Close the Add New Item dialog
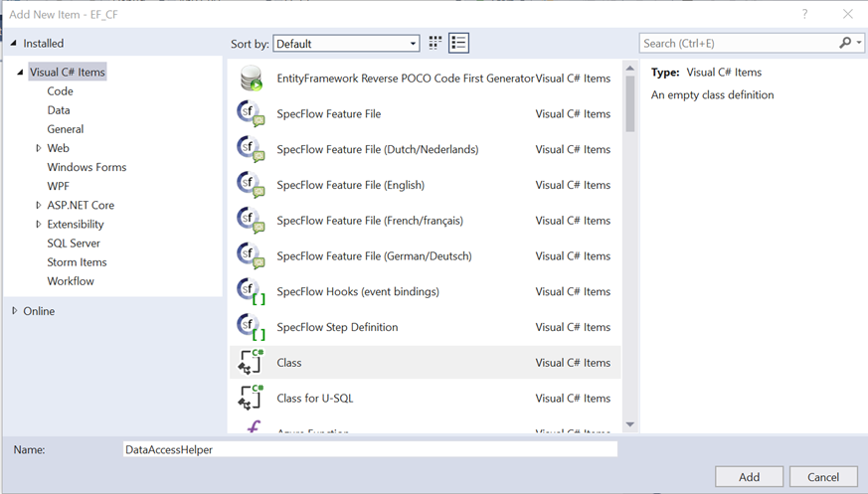 tap(847, 14)
